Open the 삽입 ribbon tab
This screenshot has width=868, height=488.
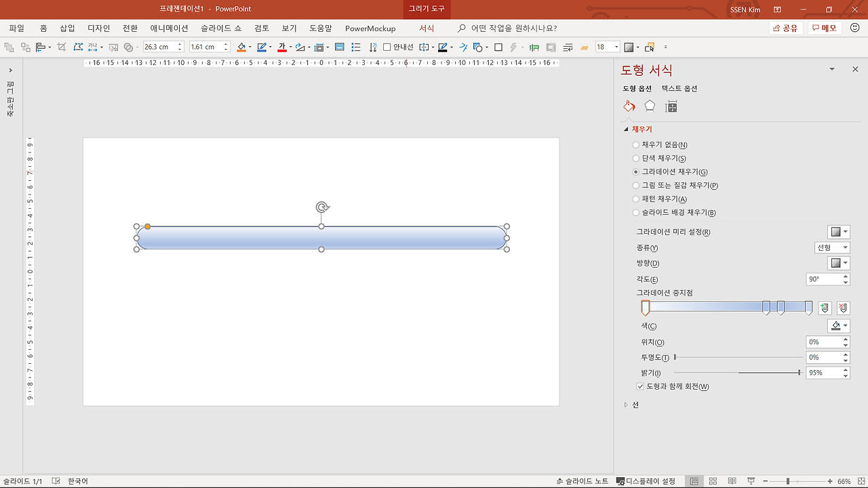67,28
